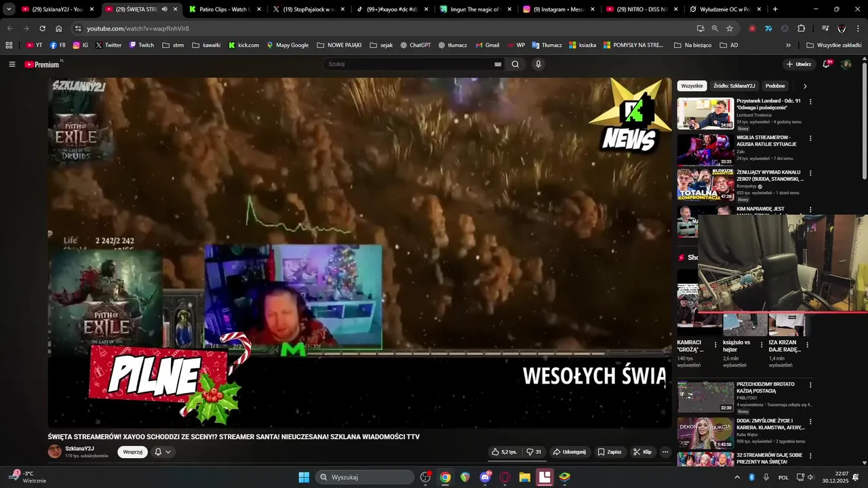Open subscription notification bell dropdown
Image resolution: width=868 pixels, height=488 pixels.
(163, 452)
